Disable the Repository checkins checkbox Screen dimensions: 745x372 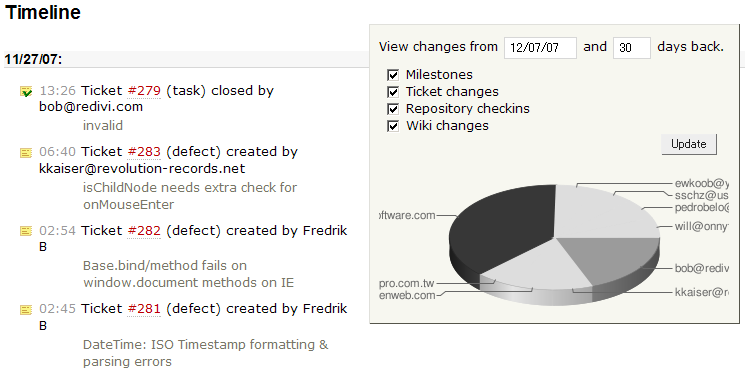(393, 109)
